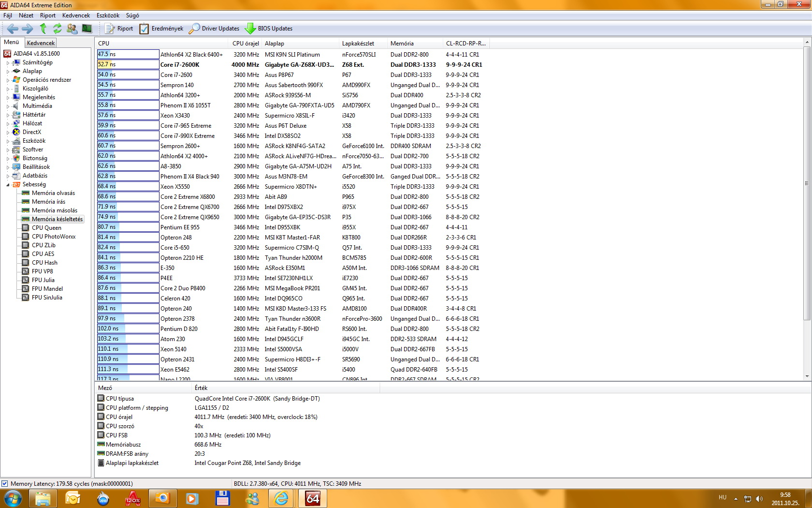The height and width of the screenshot is (508, 812).
Task: Select the Beállítások icon in the tree
Action: pyautogui.click(x=16, y=167)
